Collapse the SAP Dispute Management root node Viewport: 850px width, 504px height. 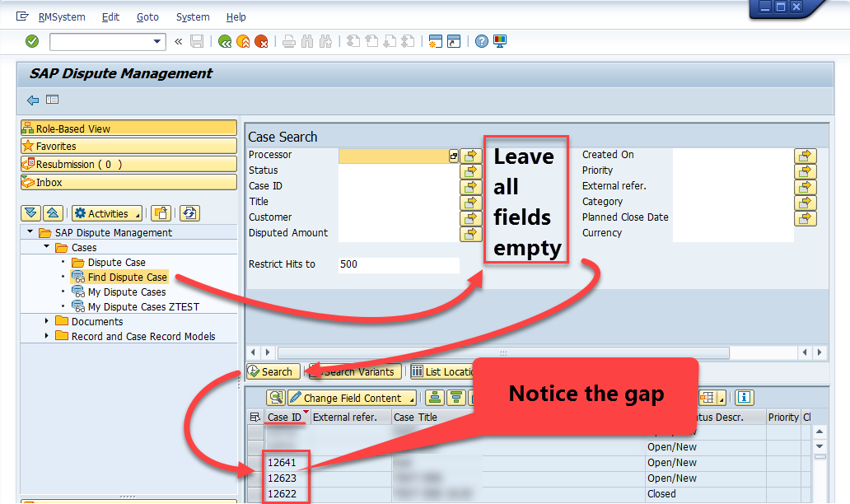[30, 232]
